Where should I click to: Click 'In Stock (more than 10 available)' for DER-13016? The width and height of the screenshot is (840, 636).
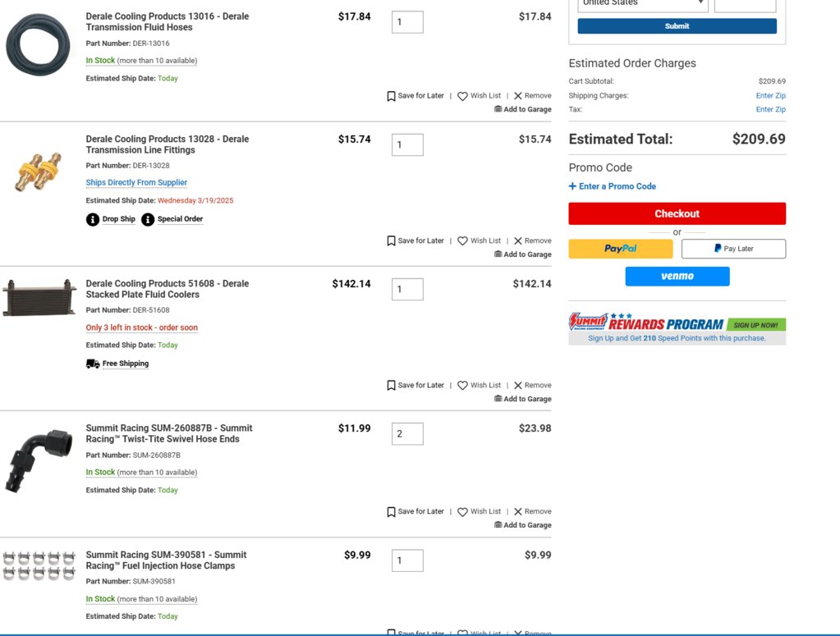click(141, 61)
